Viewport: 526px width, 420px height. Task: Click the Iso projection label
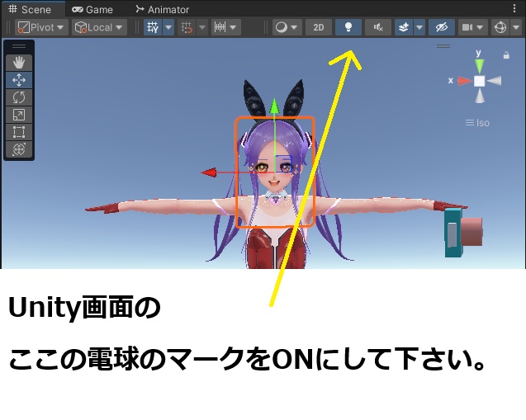coord(477,123)
